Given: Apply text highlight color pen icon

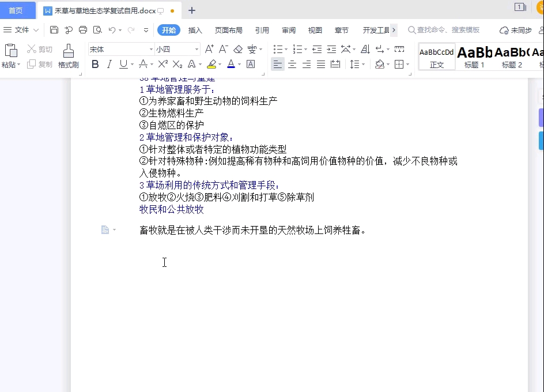Looking at the screenshot, I should point(211,64).
